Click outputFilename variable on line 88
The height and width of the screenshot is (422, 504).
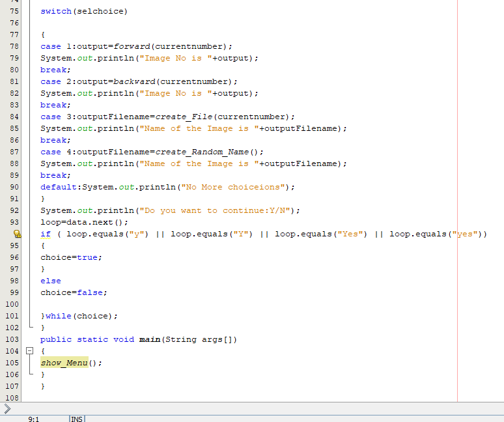pyautogui.click(x=301, y=163)
